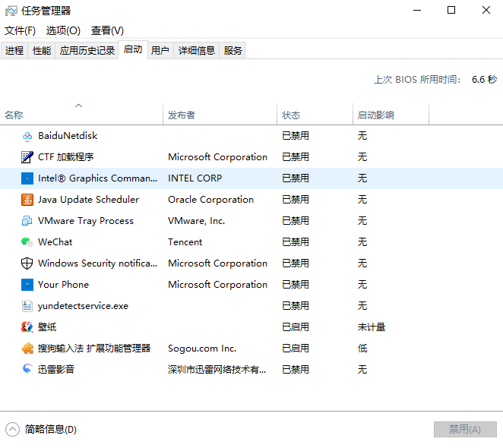503x448 pixels.
Task: Collapse to 简略信息 with the arrow icon
Action: (12, 430)
